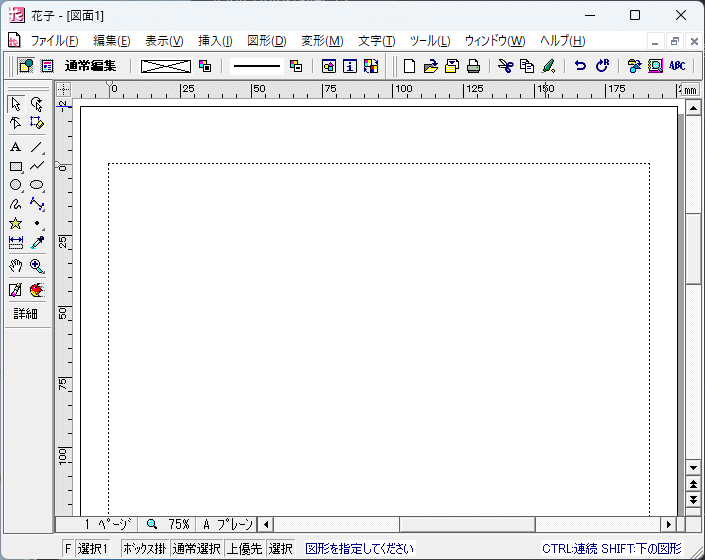Click the 詳細 button in tool palette
This screenshot has height=560, width=705.
point(26,313)
